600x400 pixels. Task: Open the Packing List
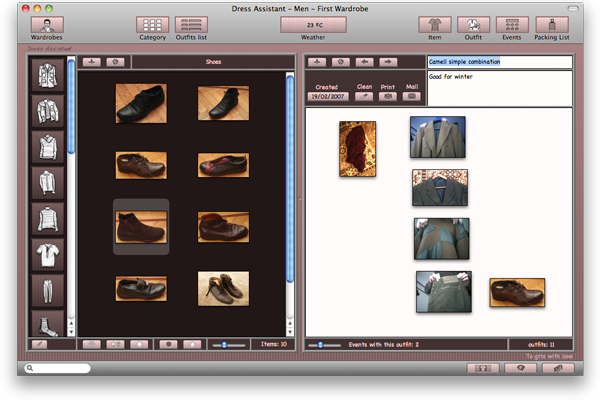click(552, 25)
